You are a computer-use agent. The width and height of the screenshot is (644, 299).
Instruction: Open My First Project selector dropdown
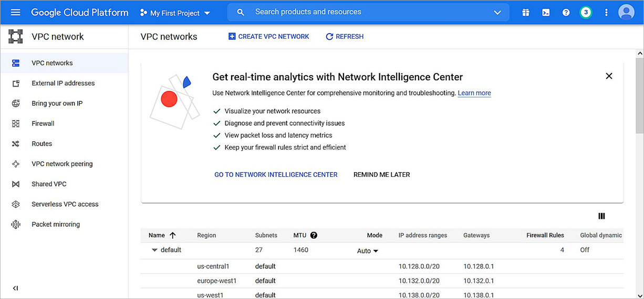point(175,13)
